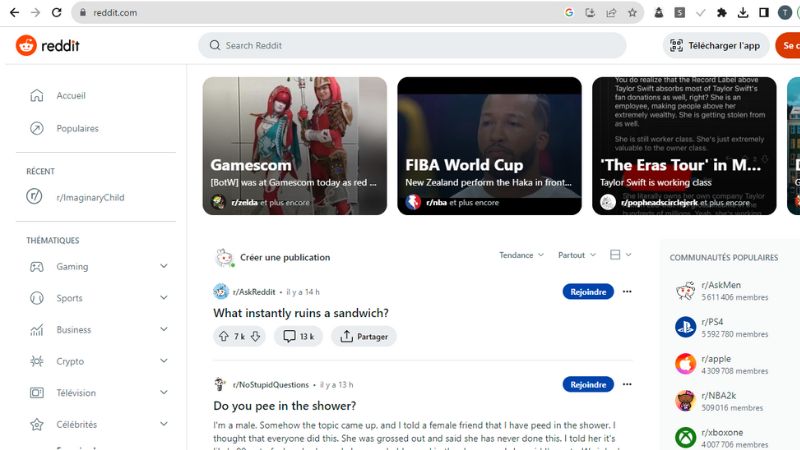Bookmark page with the star icon
Viewport: 800px width, 450px height.
tap(632, 13)
